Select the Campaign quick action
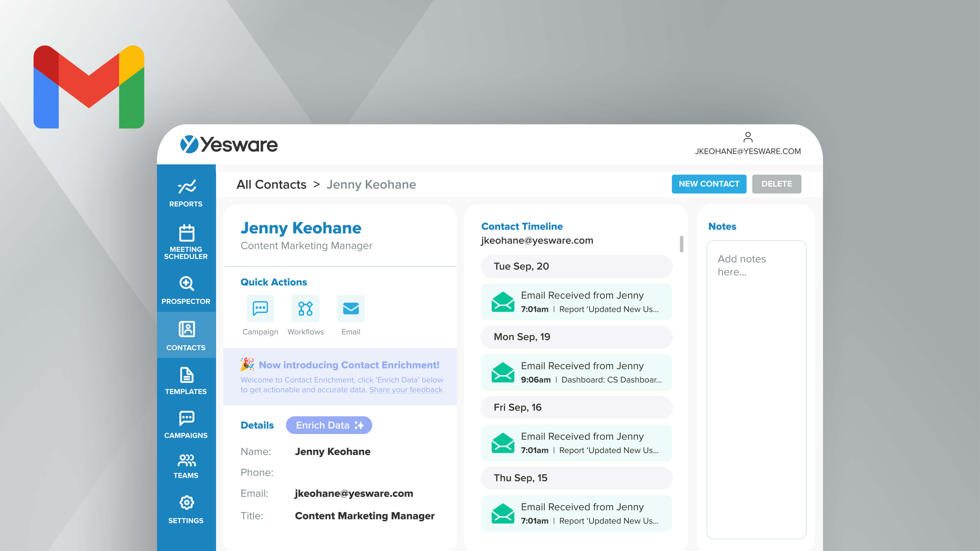Screen dimensions: 980x551 pyautogui.click(x=260, y=309)
